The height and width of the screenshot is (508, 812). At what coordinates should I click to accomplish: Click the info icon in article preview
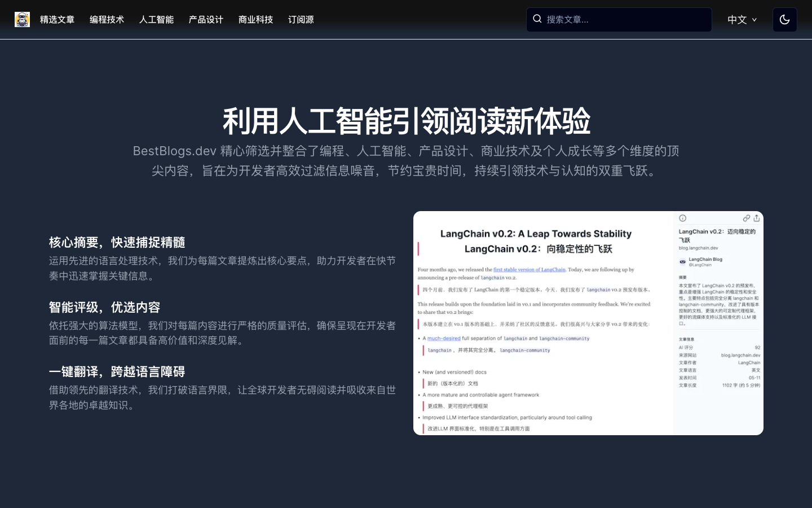[x=682, y=218]
